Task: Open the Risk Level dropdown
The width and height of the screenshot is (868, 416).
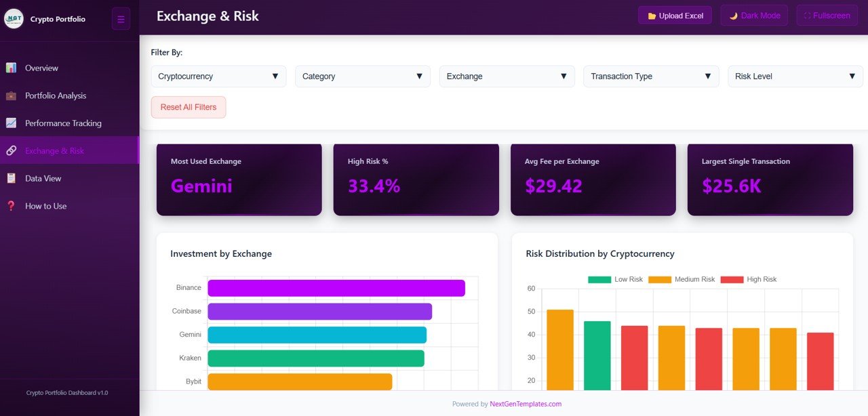Action: [795, 76]
